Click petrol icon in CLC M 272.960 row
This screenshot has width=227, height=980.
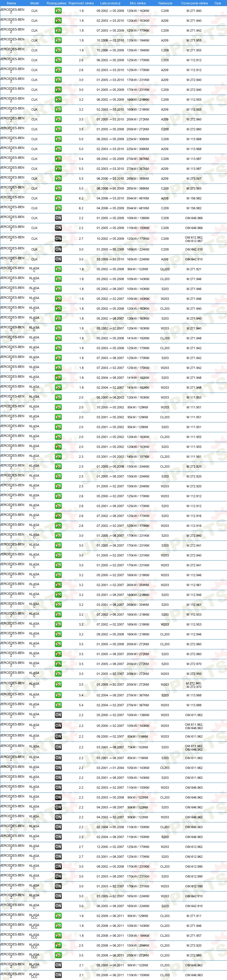click(58, 955)
